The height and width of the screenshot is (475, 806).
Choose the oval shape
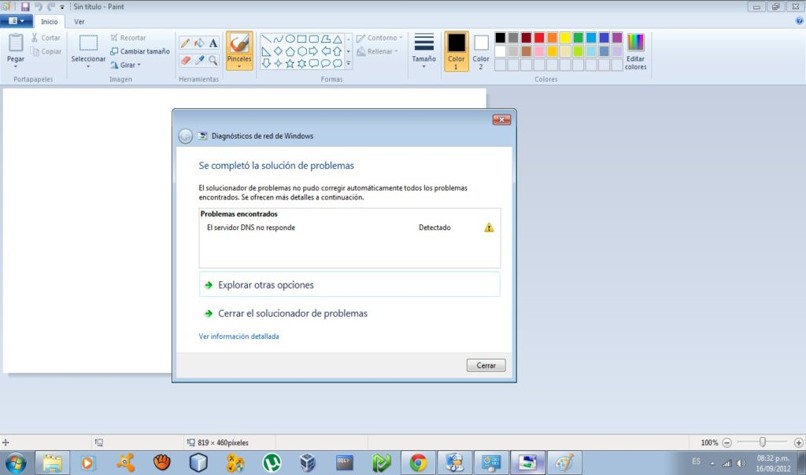[290, 39]
